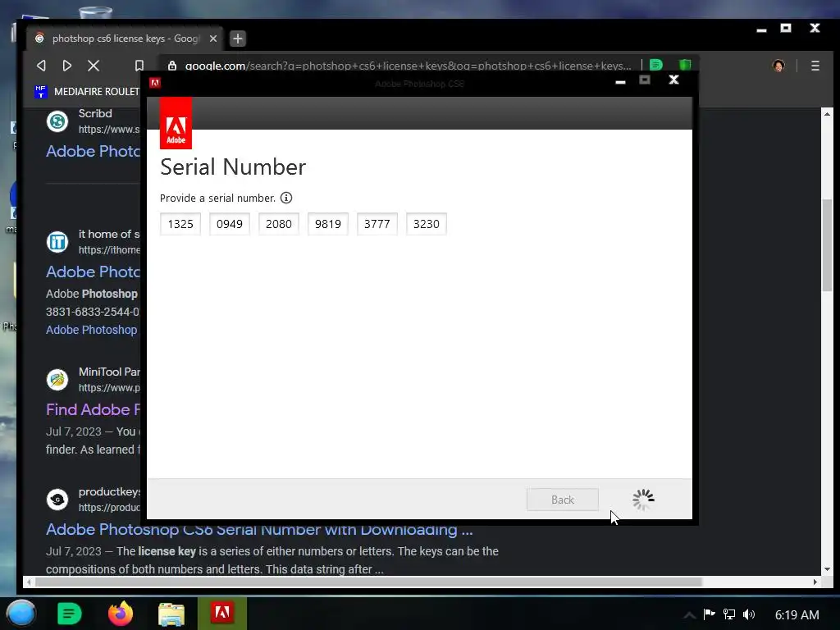840x630 pixels.
Task: Stop the page loading with the X icon
Action: point(94,66)
